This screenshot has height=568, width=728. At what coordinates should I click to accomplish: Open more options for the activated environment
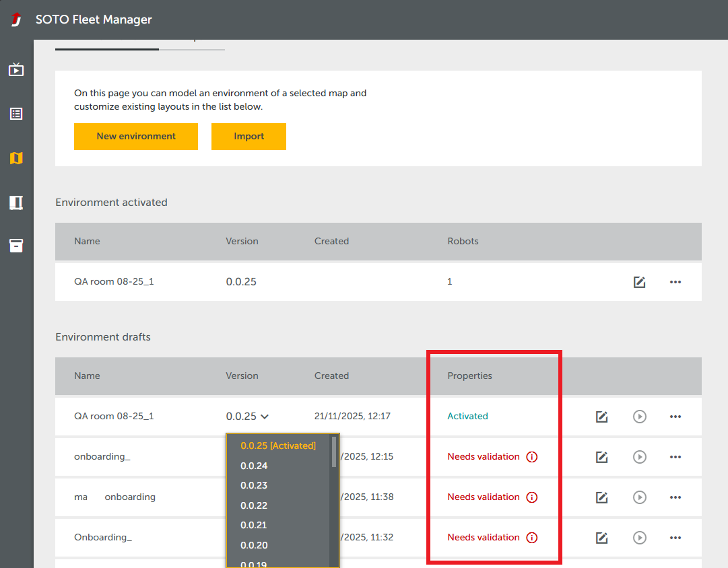click(x=675, y=282)
